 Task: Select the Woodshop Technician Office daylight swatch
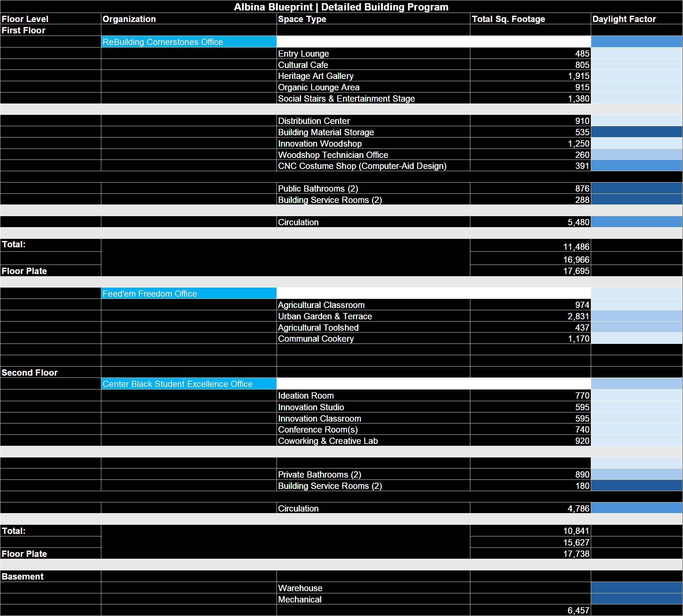636,155
